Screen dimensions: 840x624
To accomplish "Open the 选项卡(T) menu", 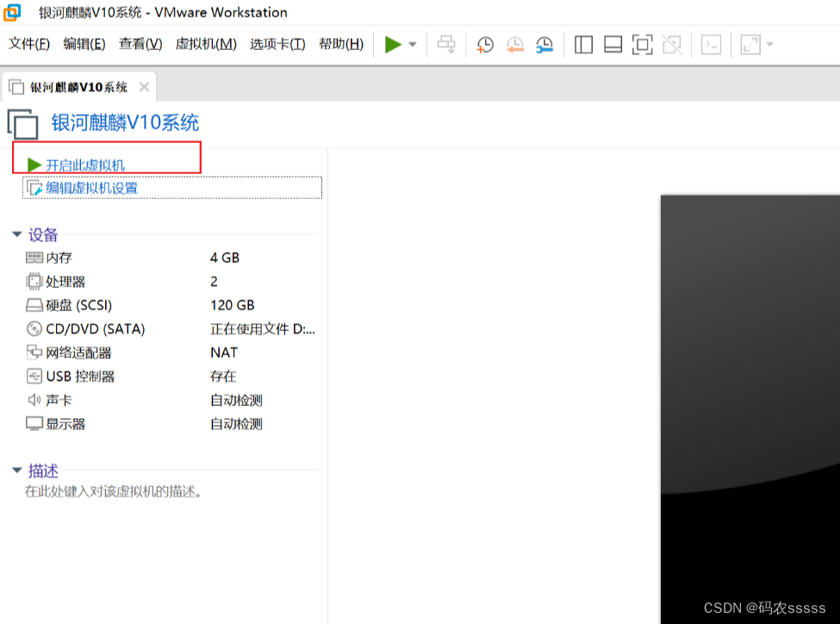I will (277, 44).
